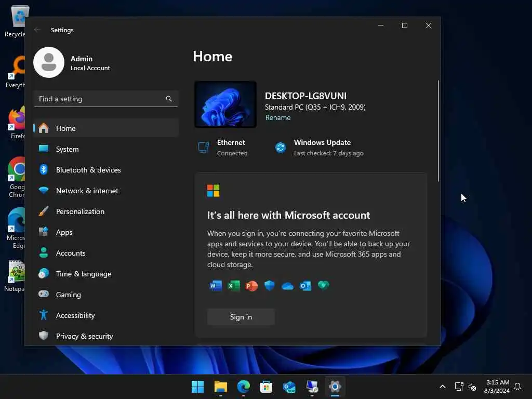
Task: Click the search magnifier icon
Action: 169,99
